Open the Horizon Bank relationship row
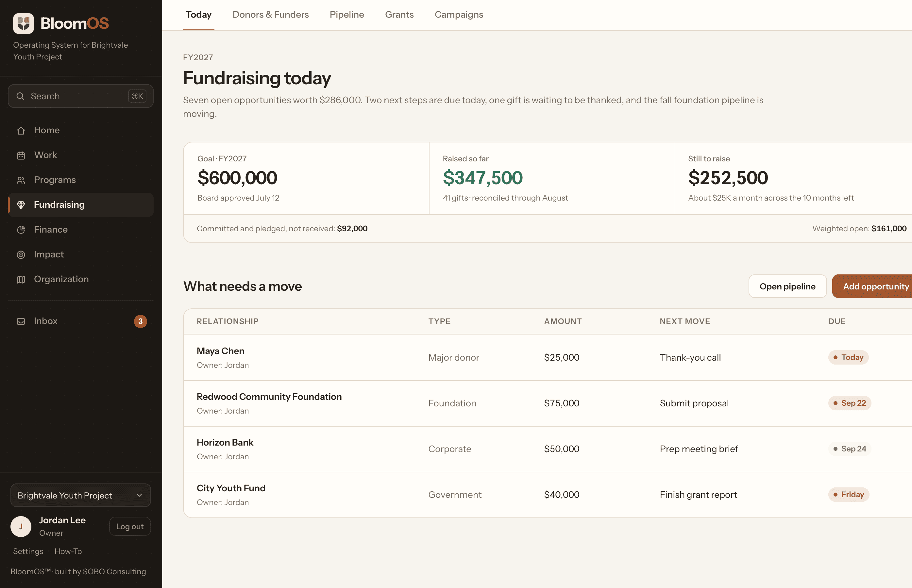Screen dimensions: 912x588 pyautogui.click(x=548, y=449)
